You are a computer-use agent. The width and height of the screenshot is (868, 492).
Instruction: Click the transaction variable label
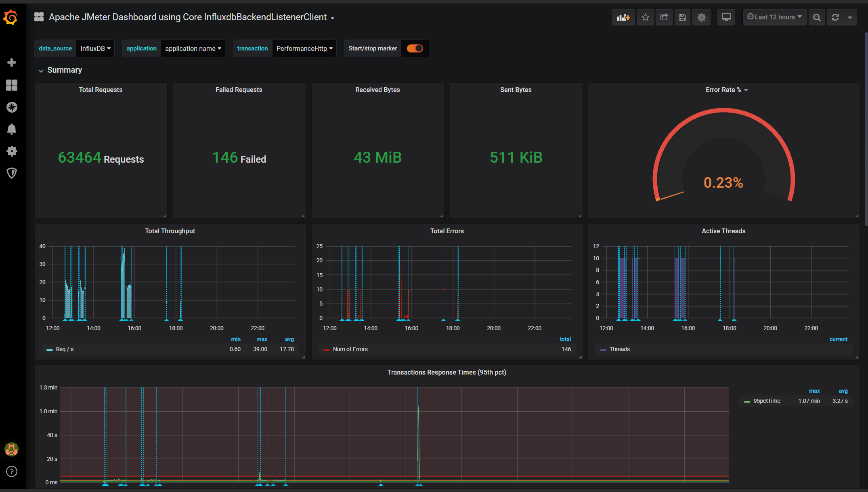pos(252,48)
